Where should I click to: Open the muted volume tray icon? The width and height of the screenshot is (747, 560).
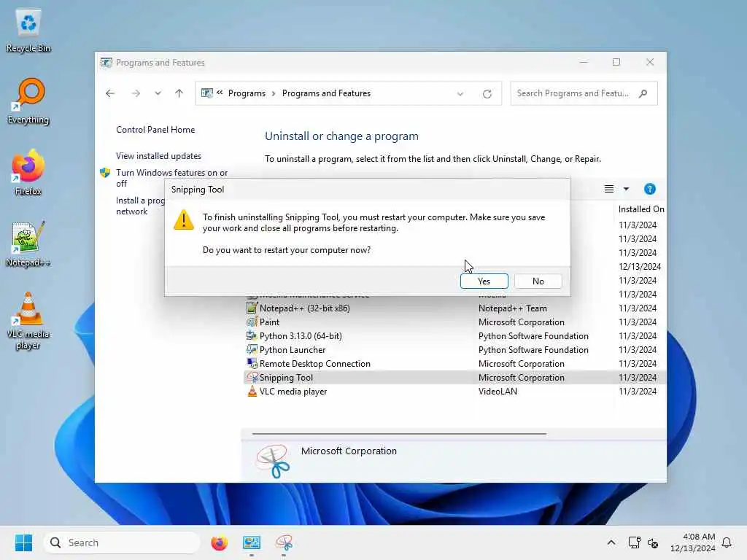click(653, 542)
